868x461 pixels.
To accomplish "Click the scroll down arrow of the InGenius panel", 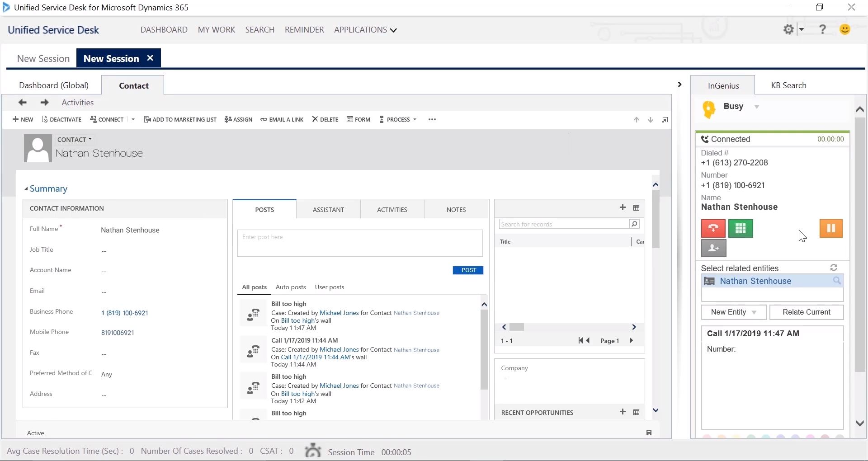I will (x=860, y=423).
